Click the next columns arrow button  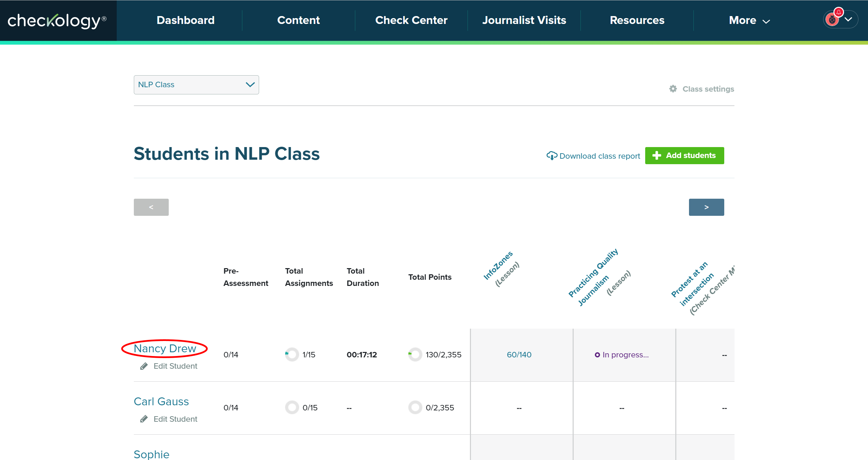click(706, 207)
